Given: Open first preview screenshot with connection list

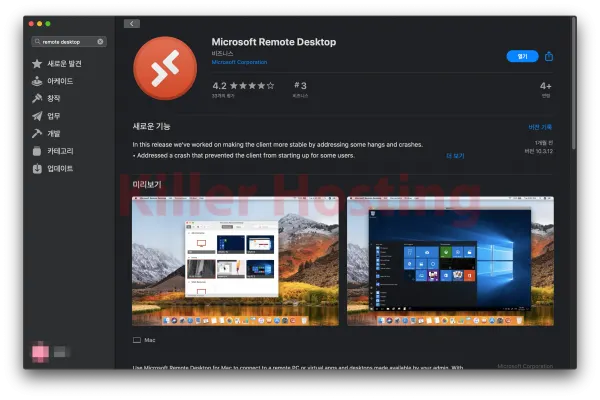Looking at the screenshot, I should point(235,261).
